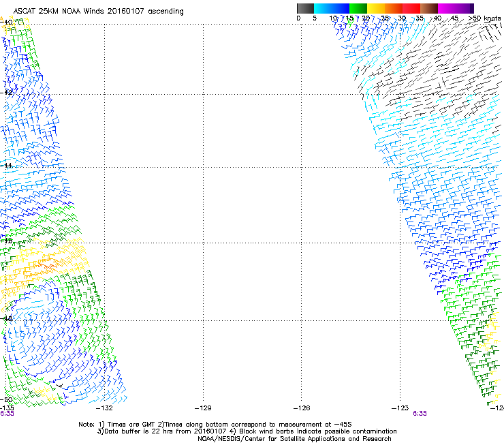Click the -46 latitude axis label
Viewport: 504px width, 443px height.
point(6,241)
